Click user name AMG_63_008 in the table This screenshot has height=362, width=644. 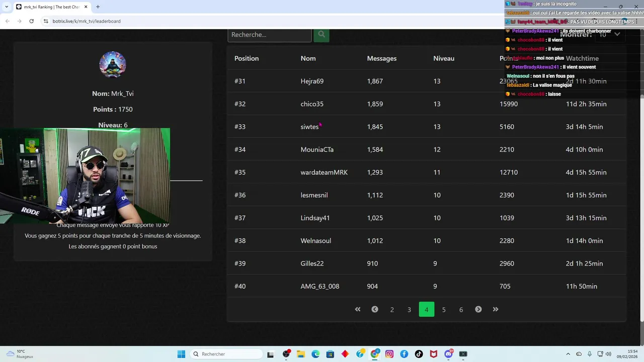(320, 286)
